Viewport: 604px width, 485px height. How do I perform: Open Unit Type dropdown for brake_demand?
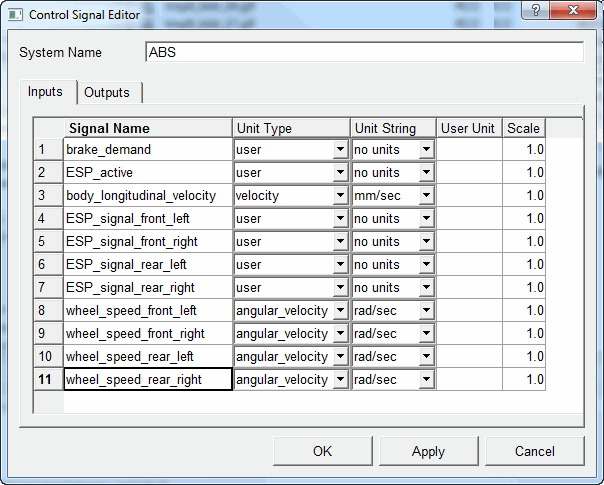(x=340, y=149)
